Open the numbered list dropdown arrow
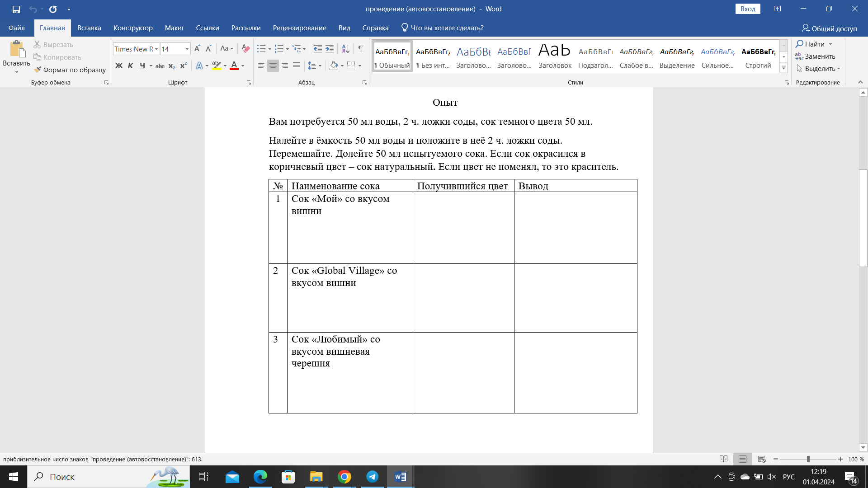Screen dimensions: 868x488 288,49
